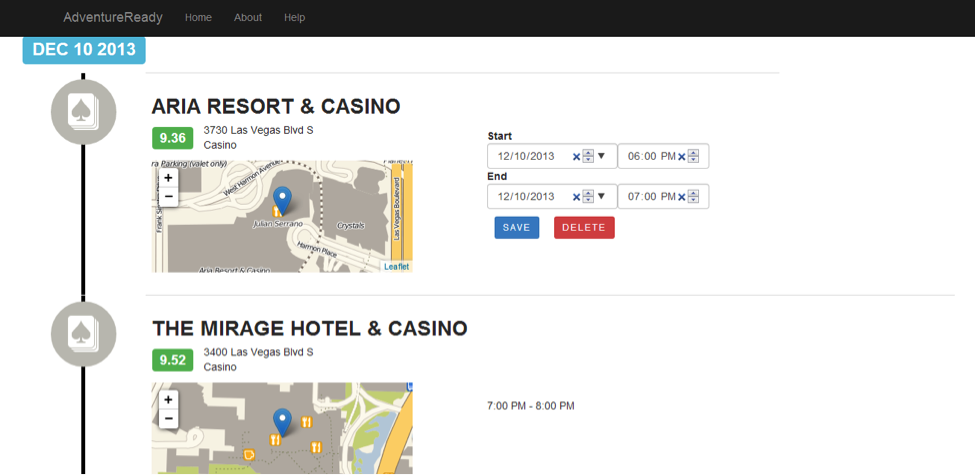Open the Home nav item
Screen dimensions: 975x475
[198, 17]
